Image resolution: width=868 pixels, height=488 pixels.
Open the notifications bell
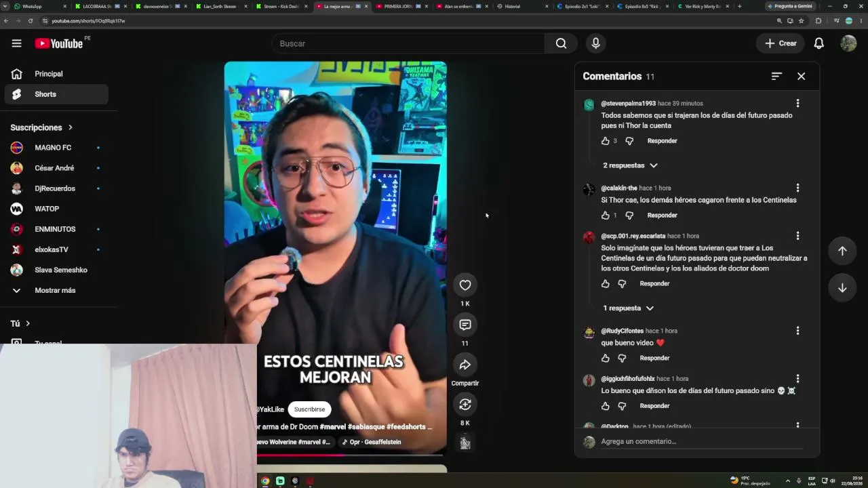click(x=818, y=43)
